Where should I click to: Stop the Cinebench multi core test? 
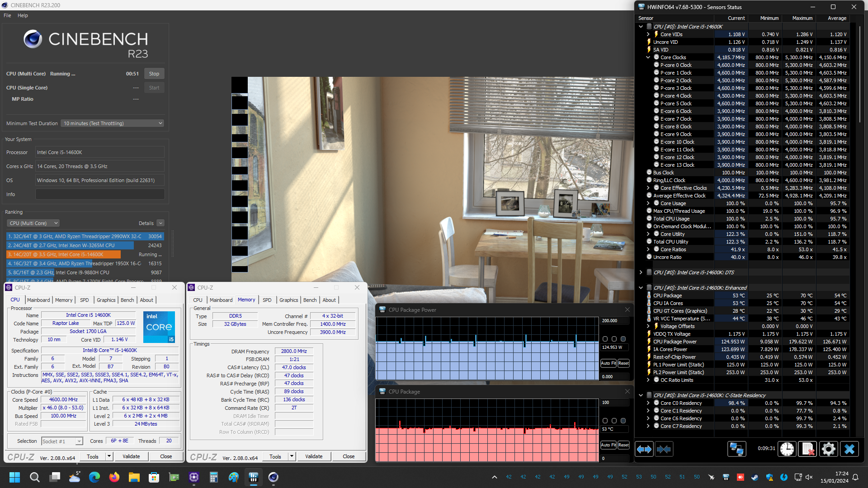[154, 74]
